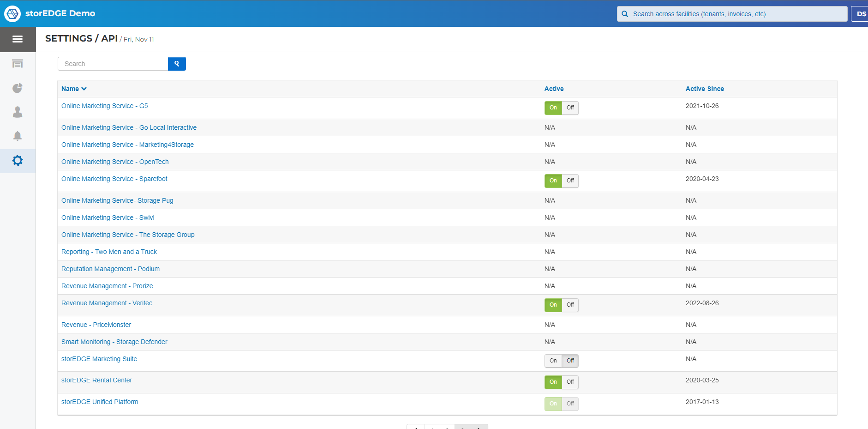Image resolution: width=868 pixels, height=429 pixels.
Task: Turn off Online Marketing Service G5
Action: [570, 108]
